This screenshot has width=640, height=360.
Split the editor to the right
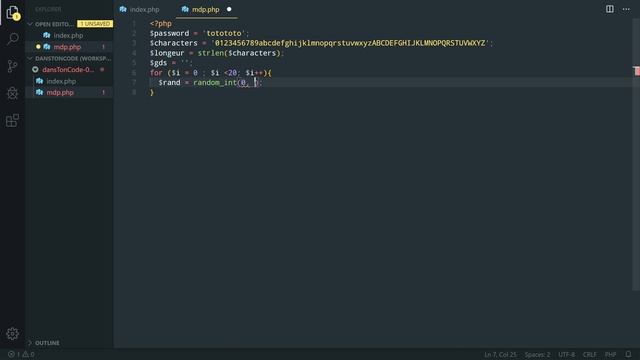click(609, 9)
